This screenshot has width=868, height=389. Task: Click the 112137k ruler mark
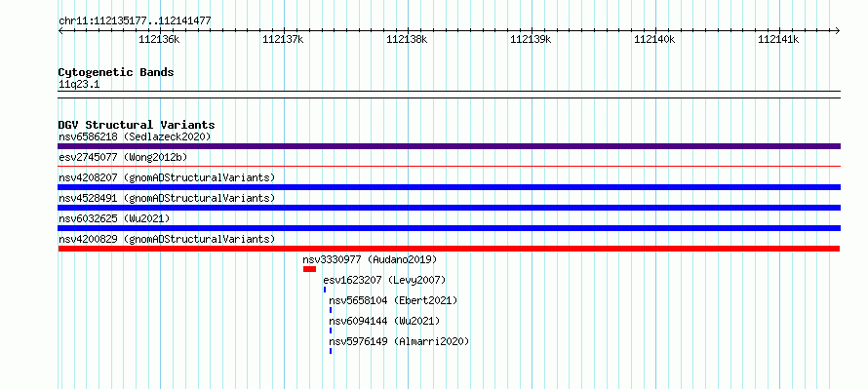tap(283, 39)
